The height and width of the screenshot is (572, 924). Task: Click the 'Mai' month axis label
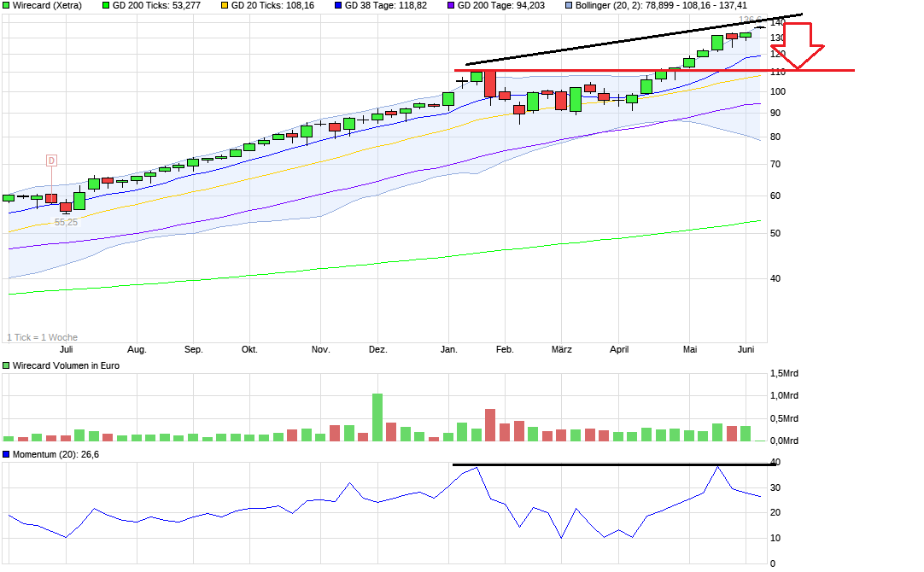pyautogui.click(x=689, y=349)
